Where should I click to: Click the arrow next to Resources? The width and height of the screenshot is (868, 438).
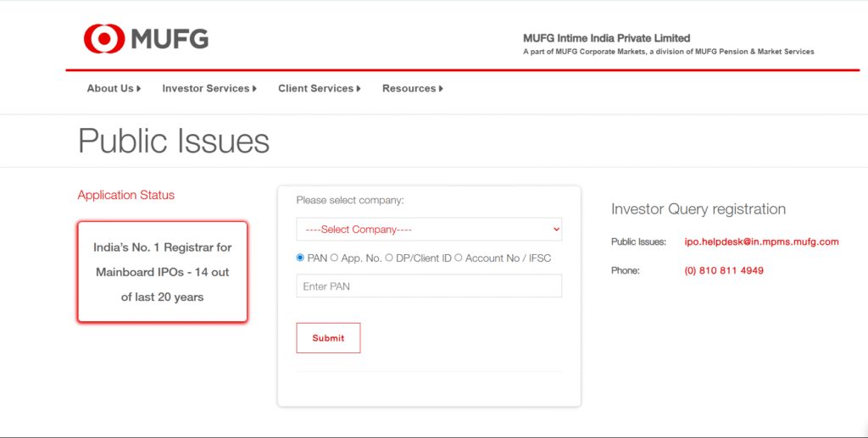pos(441,89)
